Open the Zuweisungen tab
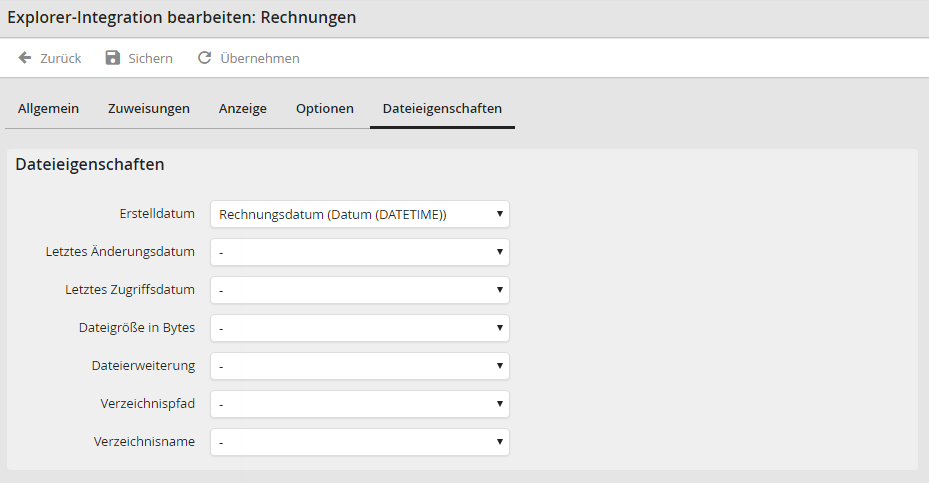The image size is (929, 483). [x=149, y=109]
